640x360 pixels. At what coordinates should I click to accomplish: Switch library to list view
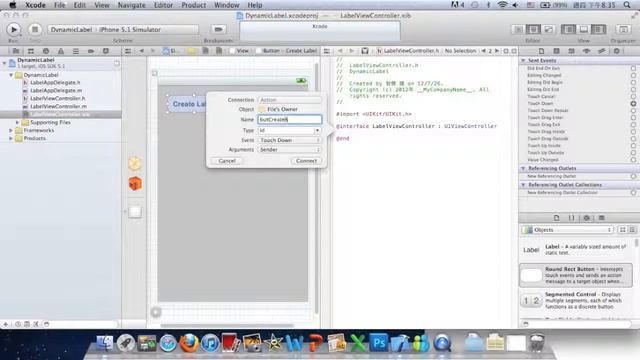click(x=632, y=230)
